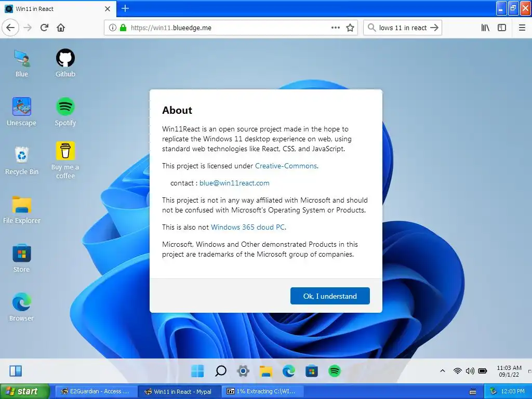Toggle the browser sidebar view
Image resolution: width=532 pixels, height=399 pixels.
click(502, 28)
